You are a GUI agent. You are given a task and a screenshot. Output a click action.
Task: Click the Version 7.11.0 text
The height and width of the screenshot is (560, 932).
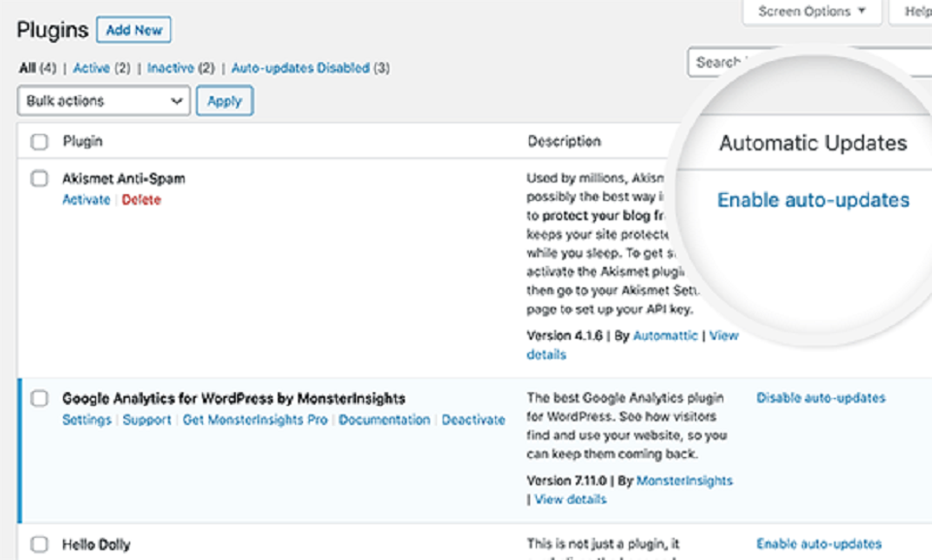point(567,481)
